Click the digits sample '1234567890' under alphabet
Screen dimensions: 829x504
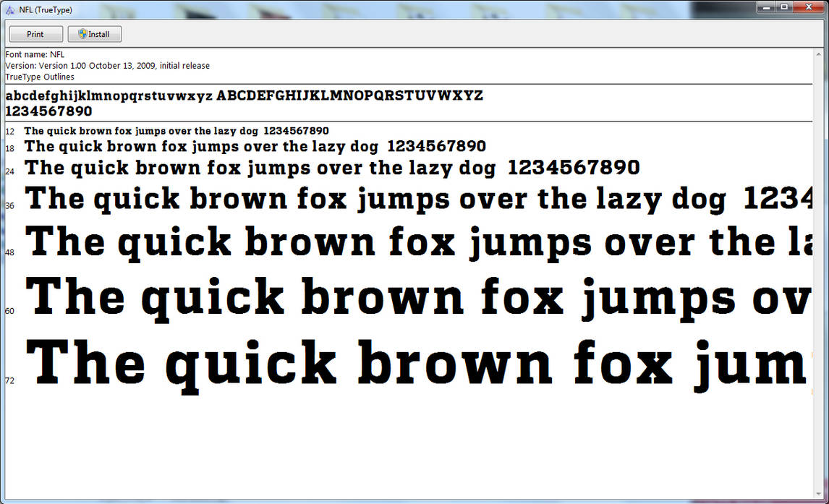pyautogui.click(x=48, y=111)
